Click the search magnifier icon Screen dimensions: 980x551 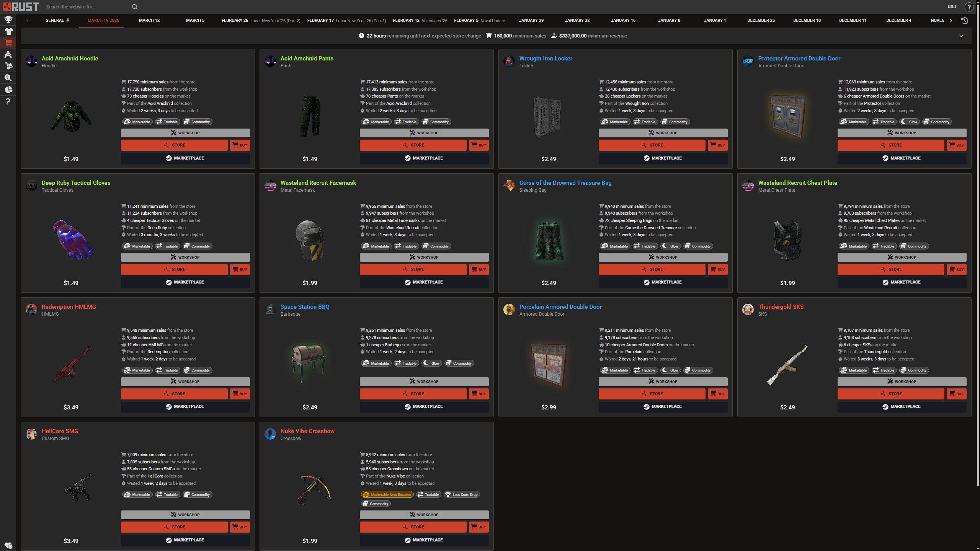click(135, 7)
